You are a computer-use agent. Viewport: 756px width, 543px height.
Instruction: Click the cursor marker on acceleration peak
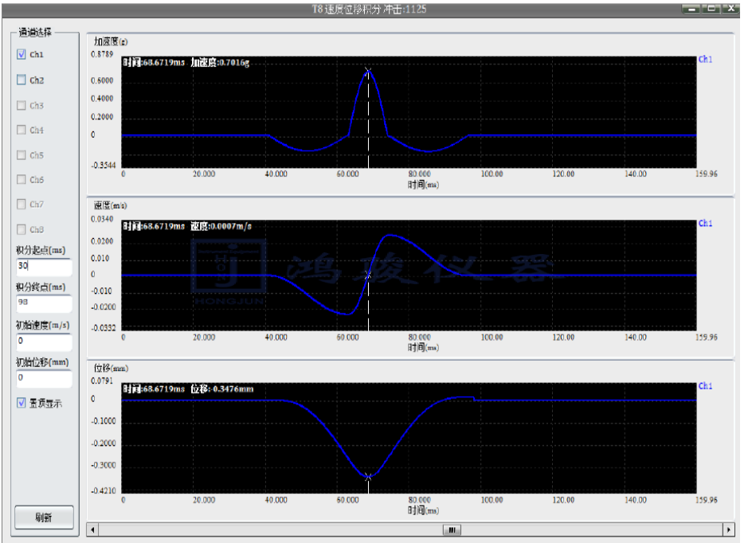pos(368,71)
